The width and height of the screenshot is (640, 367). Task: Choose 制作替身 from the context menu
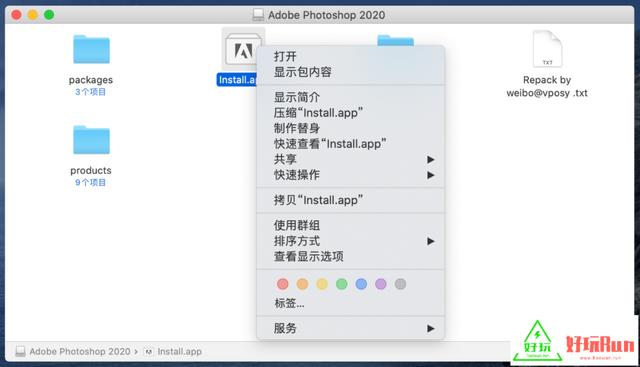350,128
